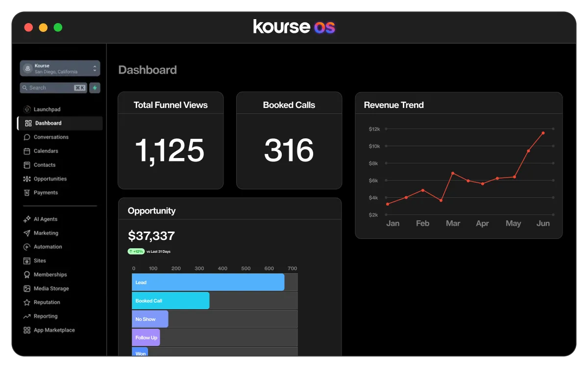Click the Lead bar in Opportunity chart
Image resolution: width=588 pixels, height=368 pixels.
[x=208, y=282]
